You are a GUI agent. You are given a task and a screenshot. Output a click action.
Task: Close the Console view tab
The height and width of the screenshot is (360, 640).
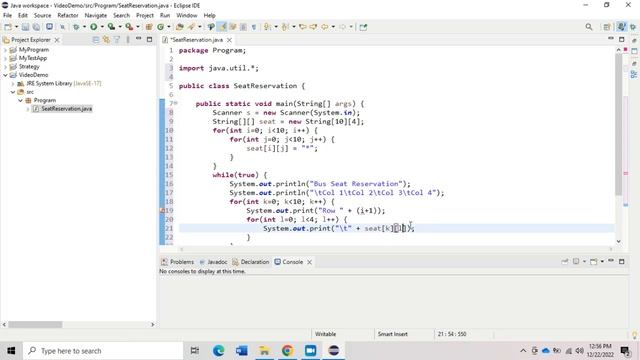[309, 262]
